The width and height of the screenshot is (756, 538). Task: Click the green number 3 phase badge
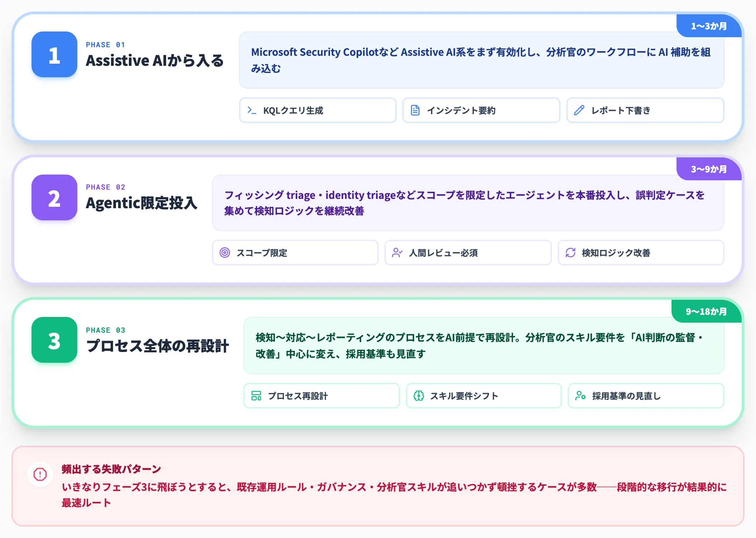pyautogui.click(x=54, y=340)
